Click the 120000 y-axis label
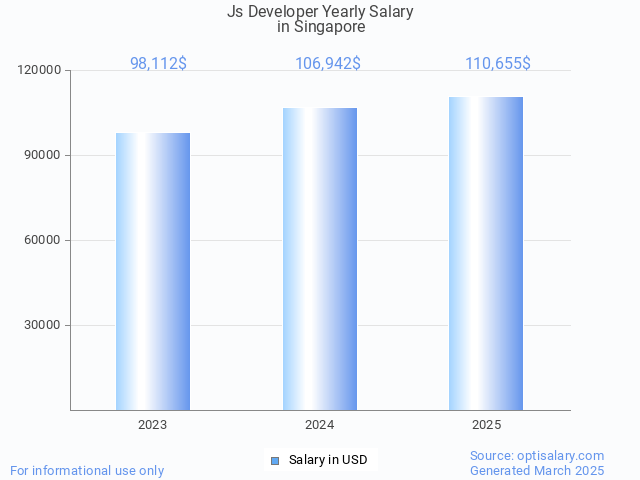 click(x=39, y=70)
